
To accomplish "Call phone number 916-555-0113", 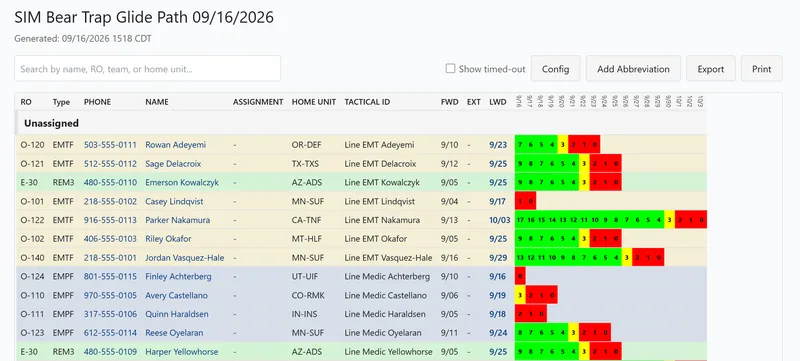I will coord(110,220).
